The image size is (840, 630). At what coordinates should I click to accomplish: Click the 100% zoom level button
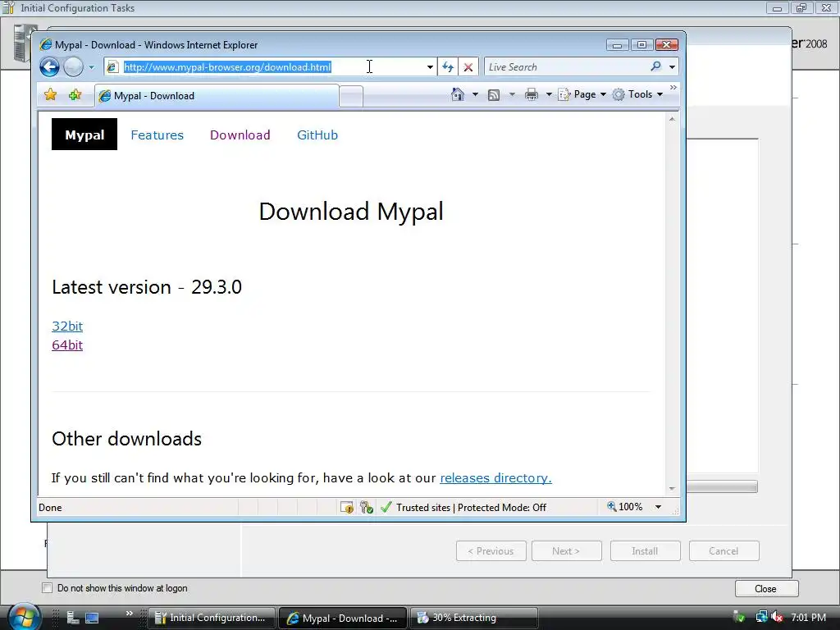click(x=624, y=507)
